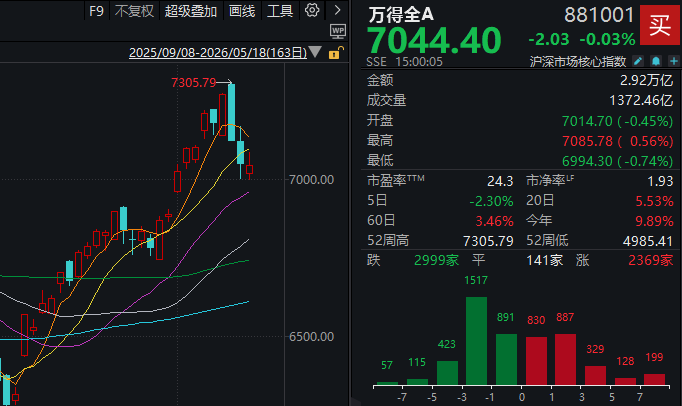Image resolution: width=682 pixels, height=406 pixels.
Task: Click the 市净率LF value 1.93
Action: tap(660, 181)
